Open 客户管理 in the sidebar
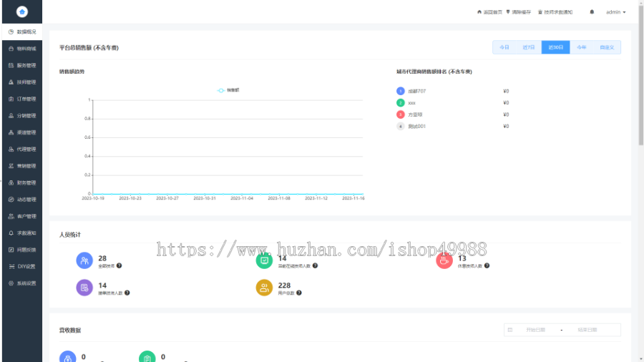This screenshot has width=644, height=362. (x=22, y=216)
